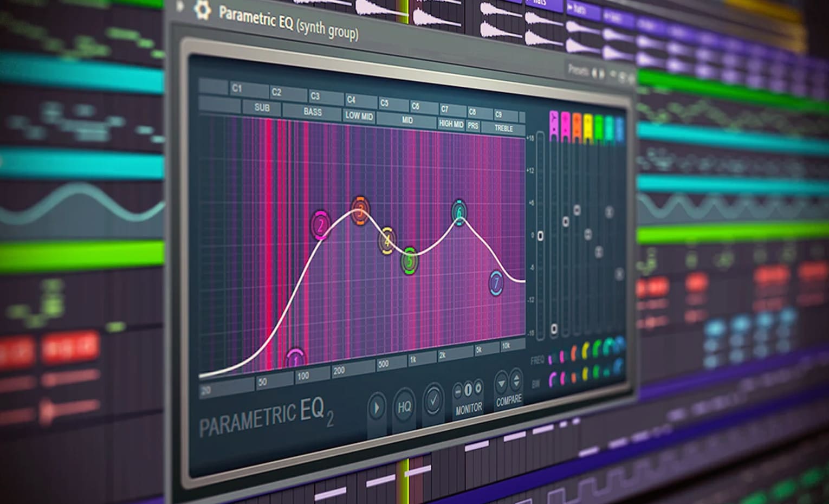Click the down-arrow button above COMPARE
Screen dimensions: 829x504
[502, 383]
